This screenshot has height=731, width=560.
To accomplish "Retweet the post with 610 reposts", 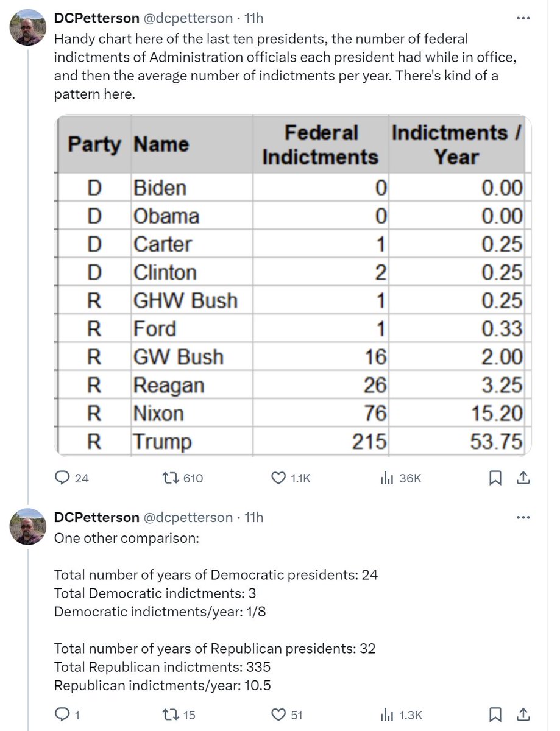I will 185,478.
